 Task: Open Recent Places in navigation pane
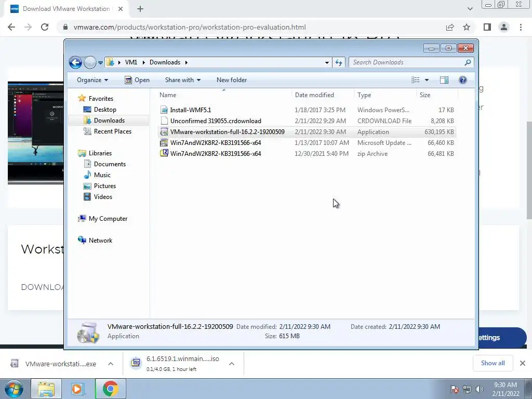point(113,131)
